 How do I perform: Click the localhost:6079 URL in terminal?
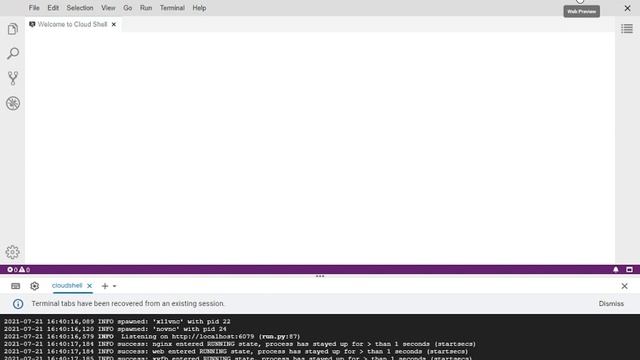(x=213, y=337)
